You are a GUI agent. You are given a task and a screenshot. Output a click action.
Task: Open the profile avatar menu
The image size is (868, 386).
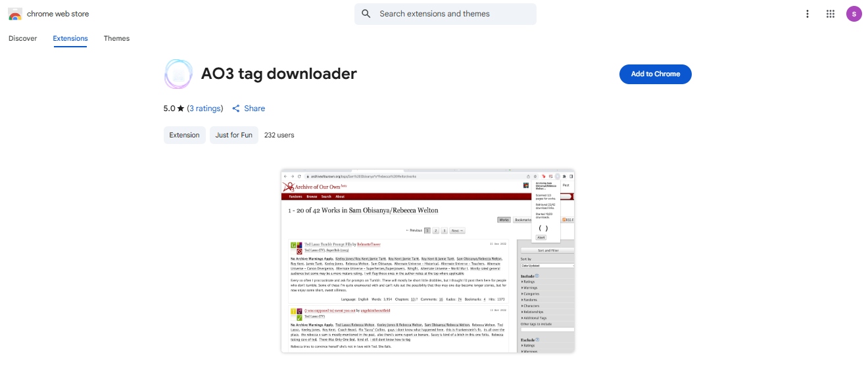click(x=854, y=13)
